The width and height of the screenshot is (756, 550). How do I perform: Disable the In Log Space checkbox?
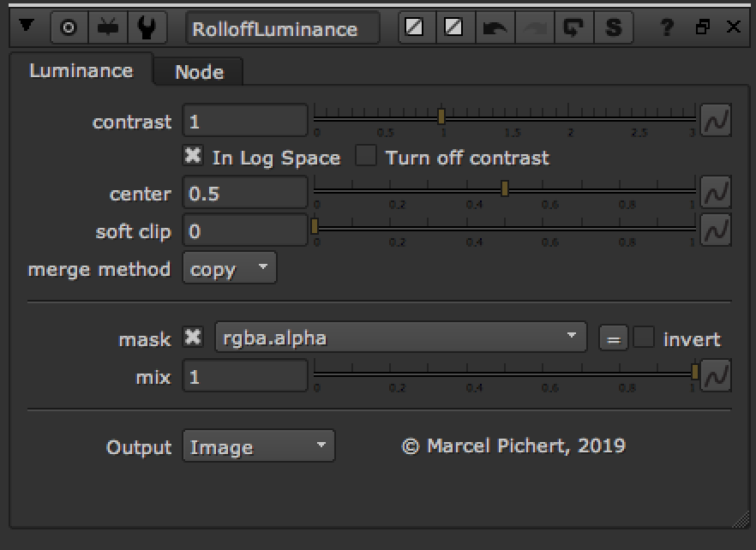pos(194,157)
